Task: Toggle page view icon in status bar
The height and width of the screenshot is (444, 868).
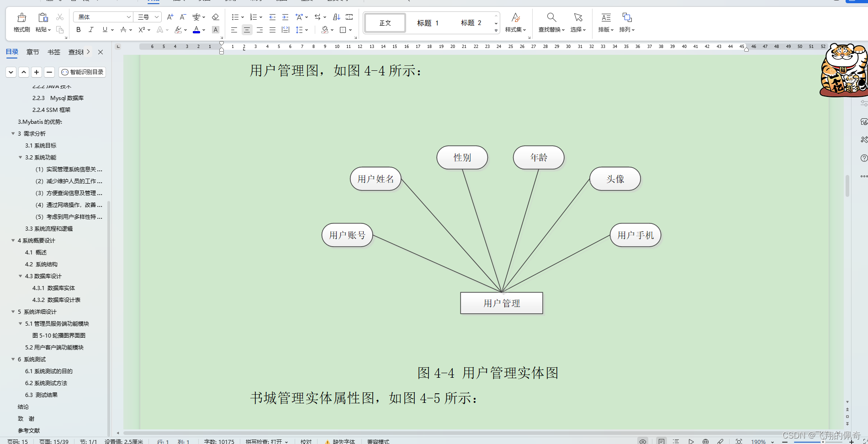Action: (662, 441)
